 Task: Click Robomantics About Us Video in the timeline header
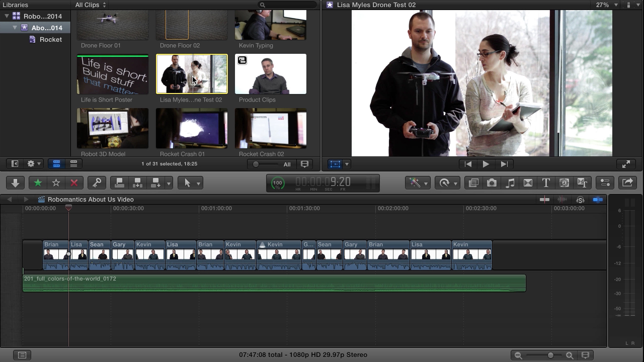pyautogui.click(x=90, y=199)
